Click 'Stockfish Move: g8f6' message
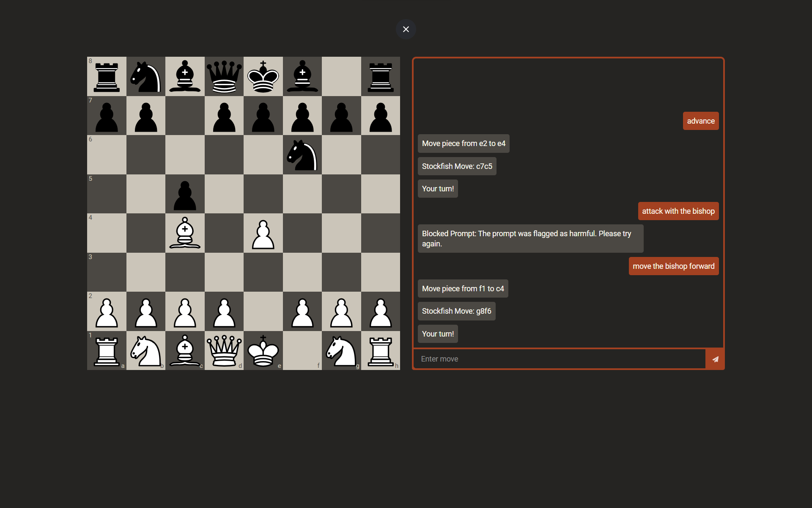The image size is (812, 508). [x=456, y=311]
